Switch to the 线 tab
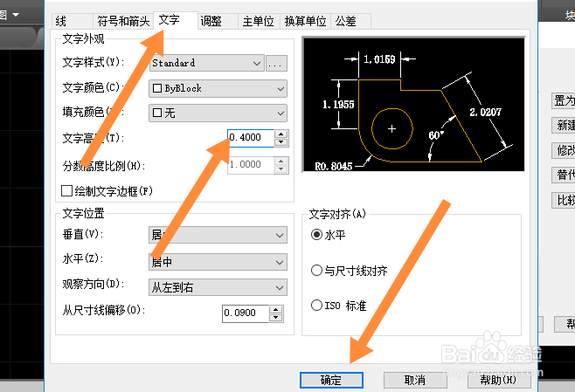 click(72, 21)
